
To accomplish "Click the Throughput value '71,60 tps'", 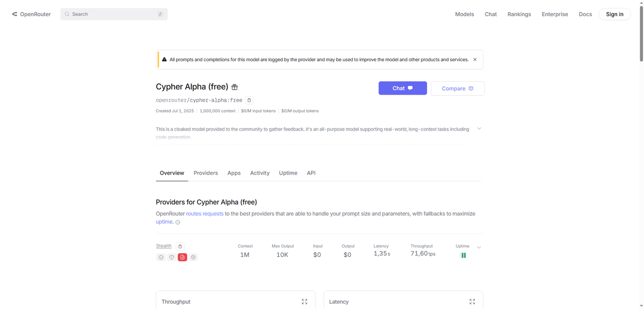I will 423,254.
